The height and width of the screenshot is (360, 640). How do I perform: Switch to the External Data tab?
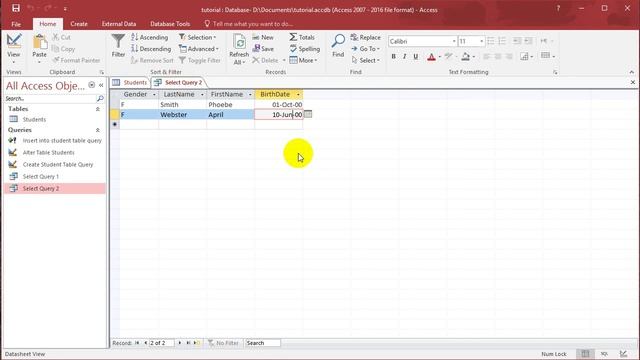pos(119,24)
